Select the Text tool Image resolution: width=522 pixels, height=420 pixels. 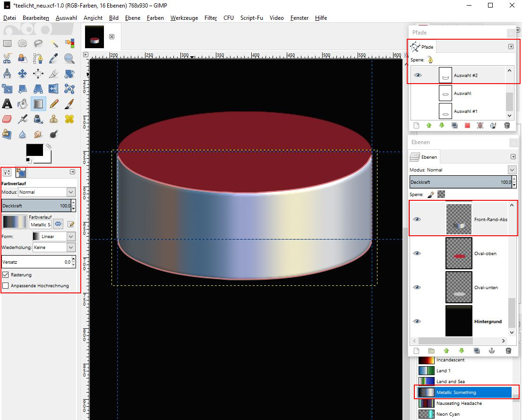7,103
